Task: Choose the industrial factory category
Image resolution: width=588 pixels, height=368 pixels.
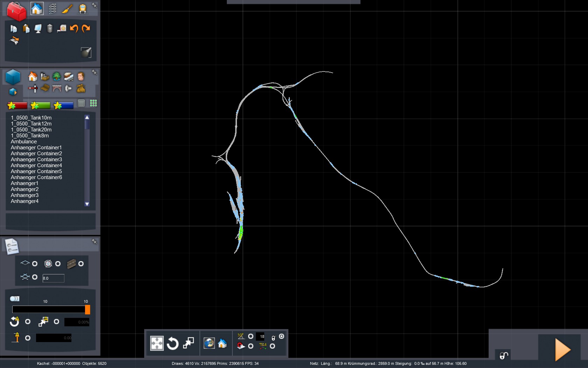Action: pos(45,76)
